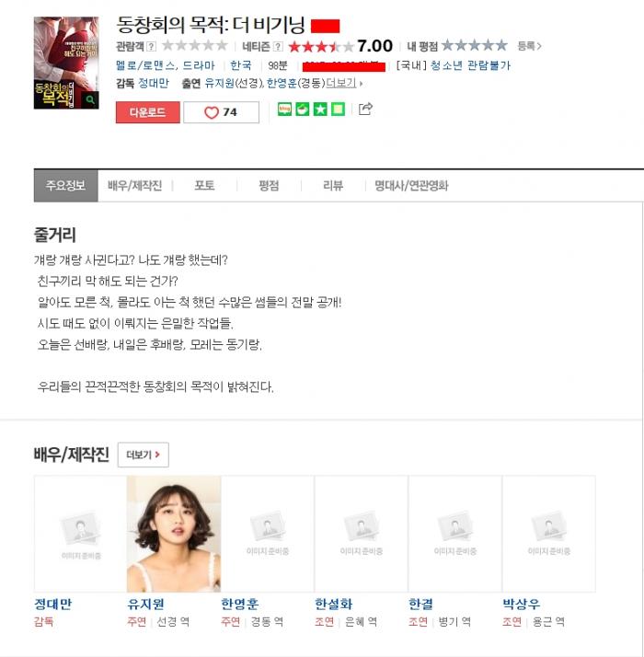
Task: Click the green star bookmark icon
Action: 320,109
